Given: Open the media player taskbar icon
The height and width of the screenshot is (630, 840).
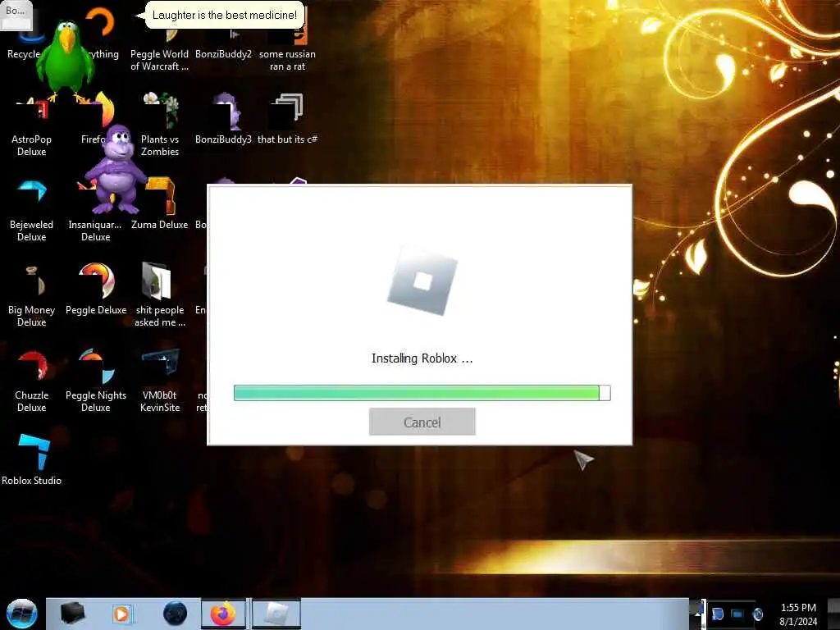Looking at the screenshot, I should [121, 614].
